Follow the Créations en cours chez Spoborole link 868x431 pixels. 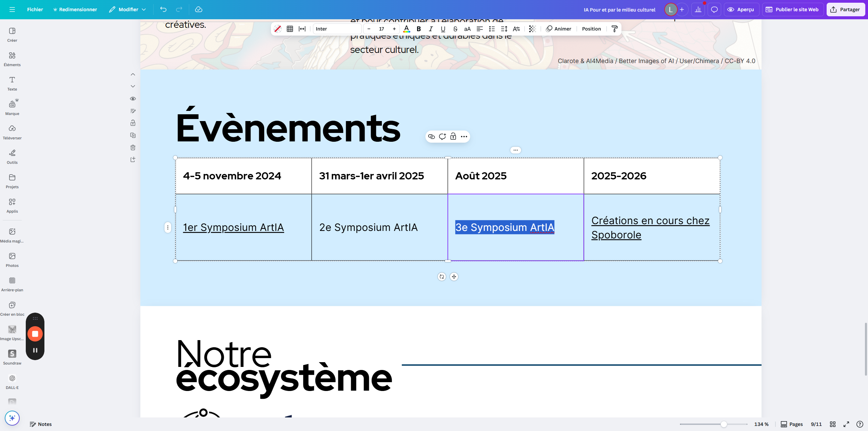click(650, 227)
